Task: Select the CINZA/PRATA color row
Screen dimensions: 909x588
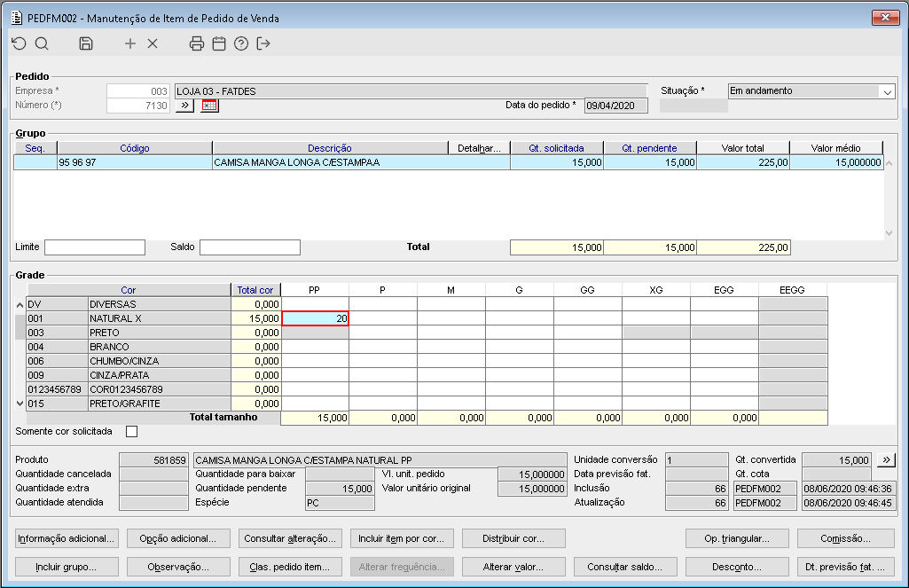Action: (129, 375)
